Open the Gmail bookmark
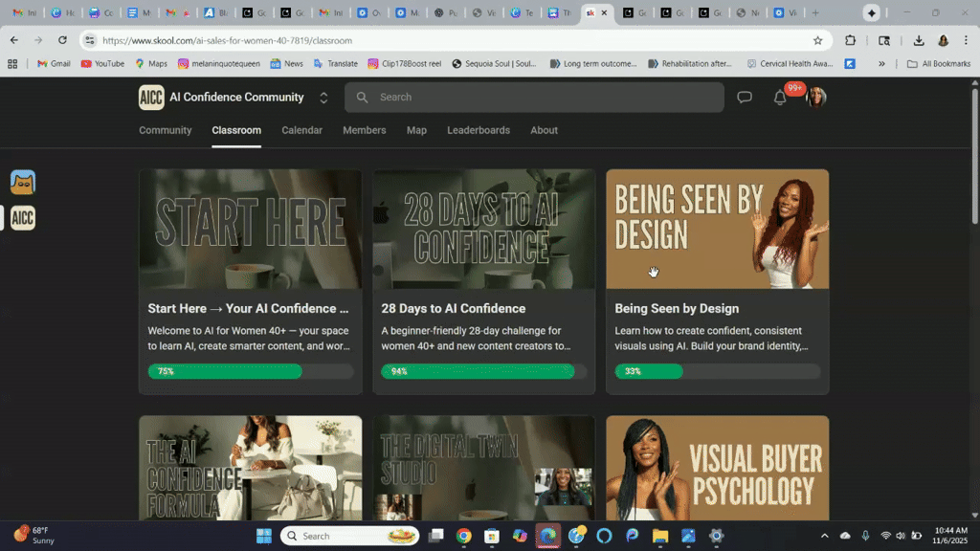This screenshot has height=551, width=980. 54,64
